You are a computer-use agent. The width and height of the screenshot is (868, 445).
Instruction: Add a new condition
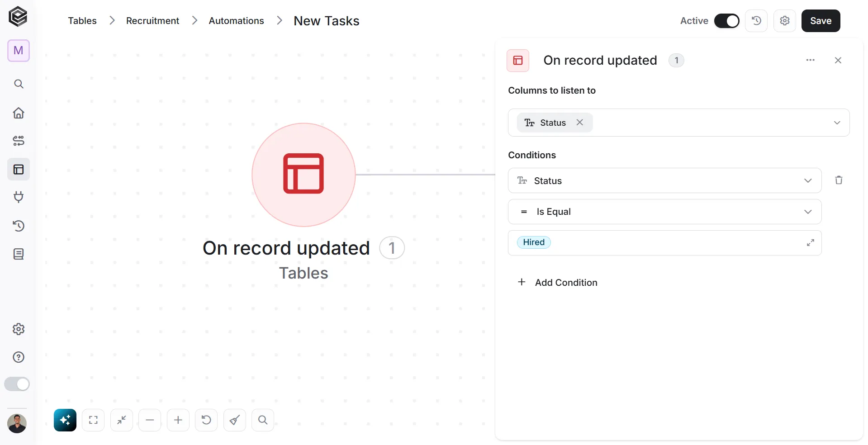557,282
